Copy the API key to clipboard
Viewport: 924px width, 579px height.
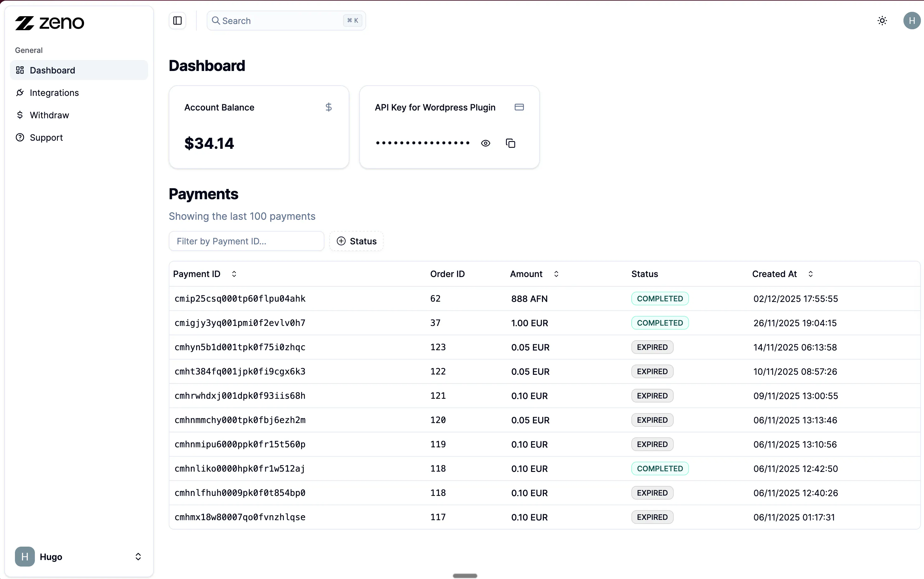pyautogui.click(x=511, y=143)
